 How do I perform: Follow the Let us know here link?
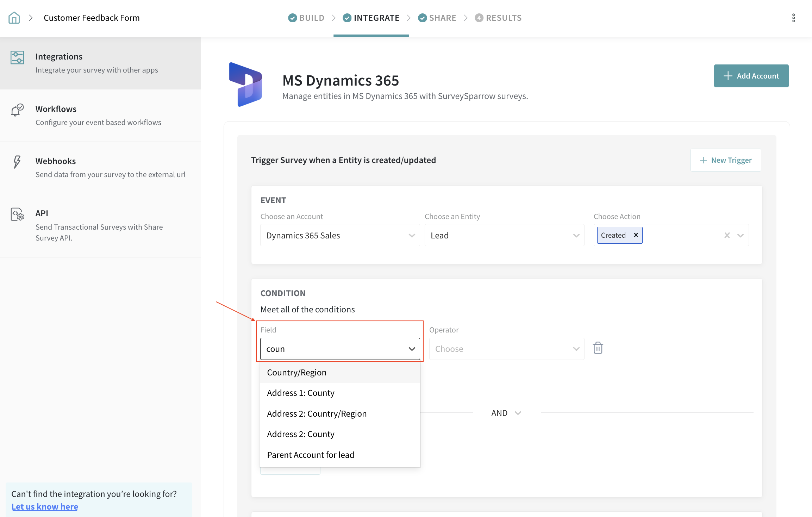[x=45, y=506]
